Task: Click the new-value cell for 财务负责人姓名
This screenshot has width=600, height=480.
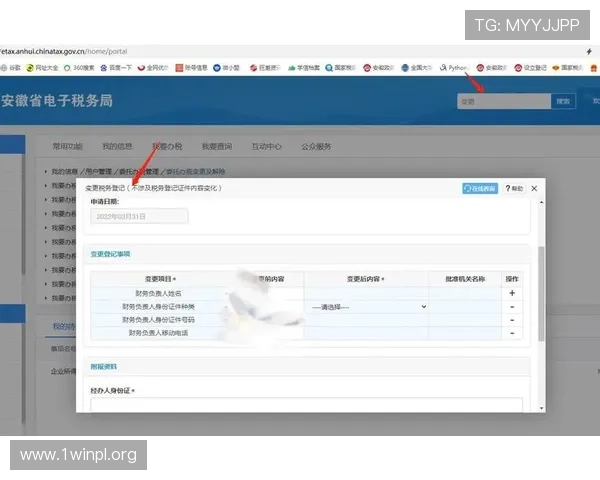Action: [366, 293]
